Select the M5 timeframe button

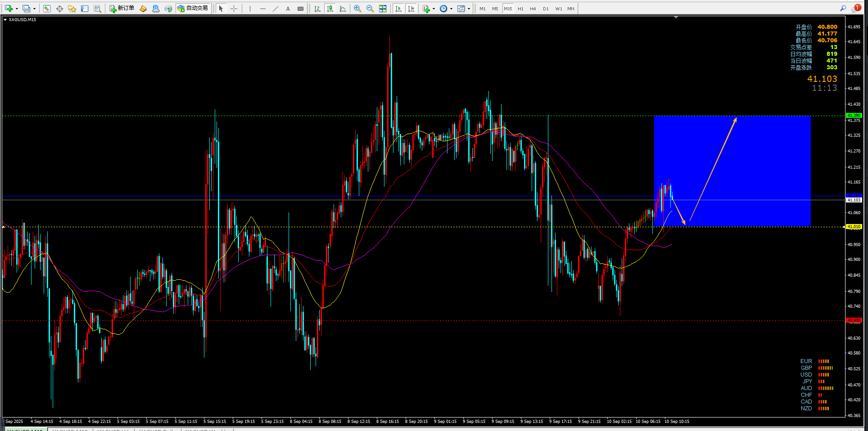coord(495,9)
